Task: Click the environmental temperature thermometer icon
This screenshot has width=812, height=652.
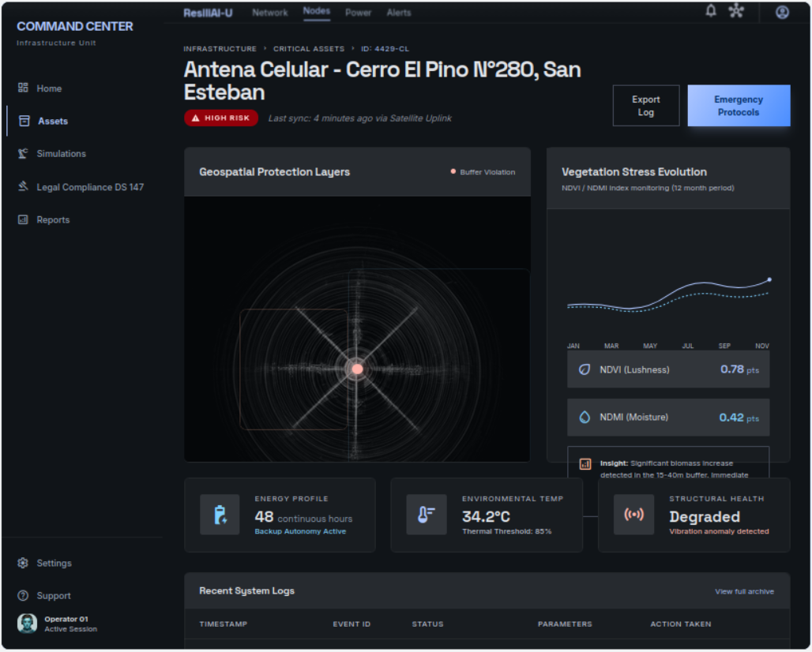Action: (427, 515)
